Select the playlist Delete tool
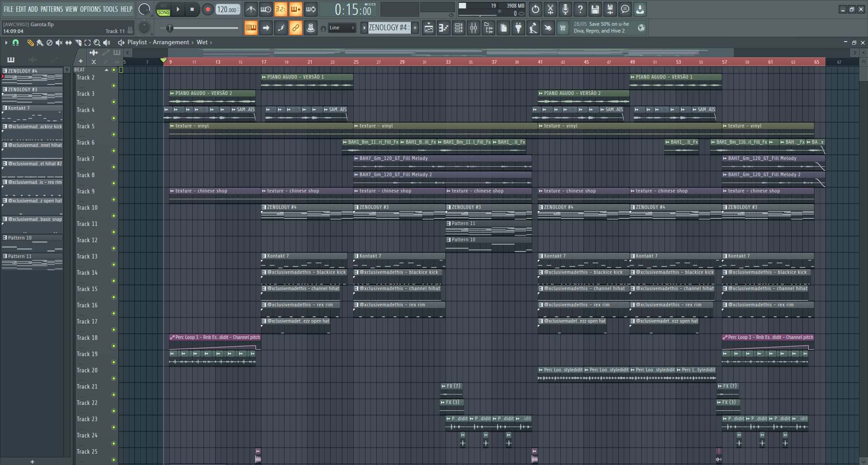Image resolution: width=868 pixels, height=465 pixels. click(49, 42)
